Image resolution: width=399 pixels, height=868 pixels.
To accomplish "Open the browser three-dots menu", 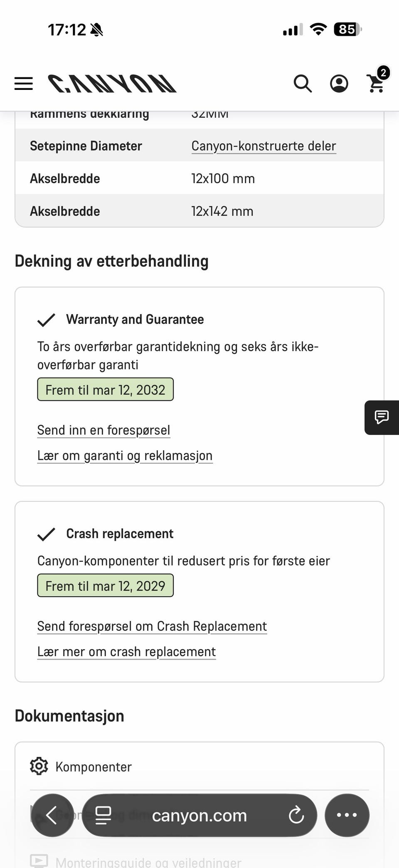I will click(347, 815).
